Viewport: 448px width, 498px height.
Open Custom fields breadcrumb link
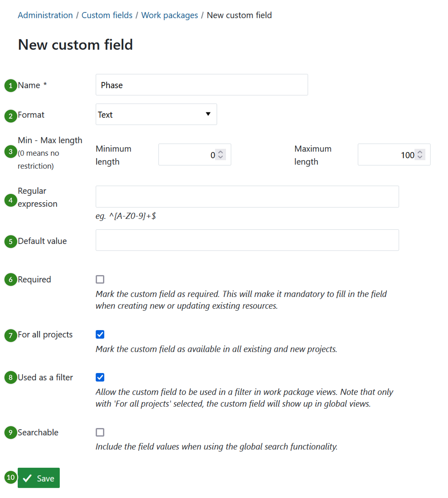click(107, 15)
